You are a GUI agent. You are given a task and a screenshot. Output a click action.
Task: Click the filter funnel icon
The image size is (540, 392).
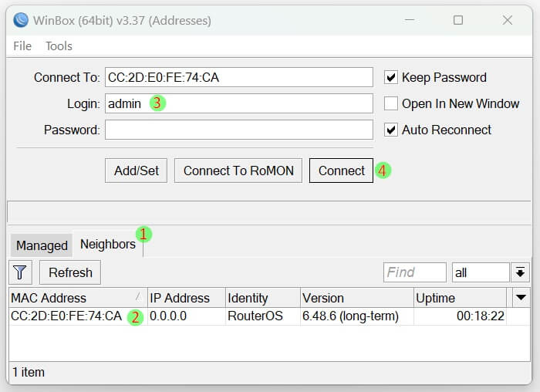click(x=20, y=272)
